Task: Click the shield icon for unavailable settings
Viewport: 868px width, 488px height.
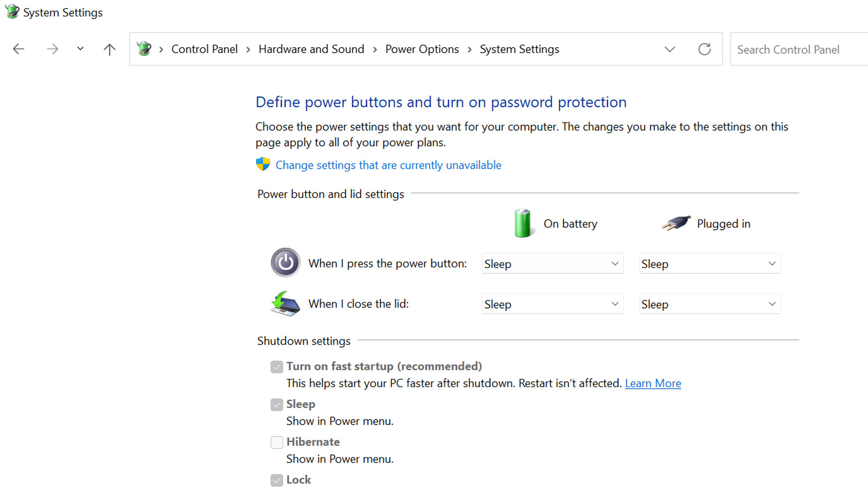Action: pyautogui.click(x=263, y=164)
